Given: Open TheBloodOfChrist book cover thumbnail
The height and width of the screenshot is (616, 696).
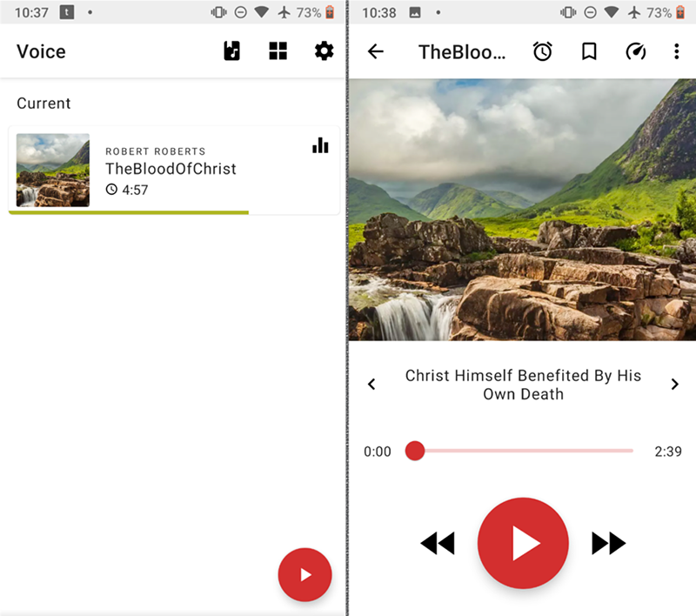Looking at the screenshot, I should tap(53, 170).
